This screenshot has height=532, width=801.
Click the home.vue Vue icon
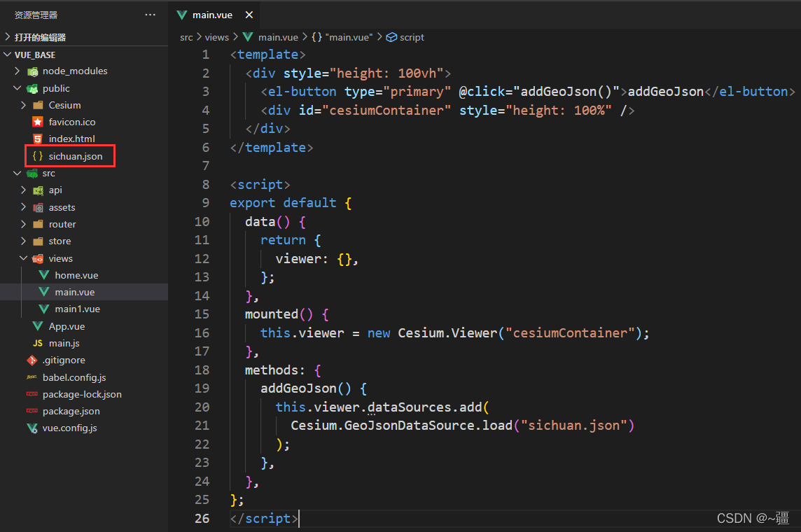(44, 274)
